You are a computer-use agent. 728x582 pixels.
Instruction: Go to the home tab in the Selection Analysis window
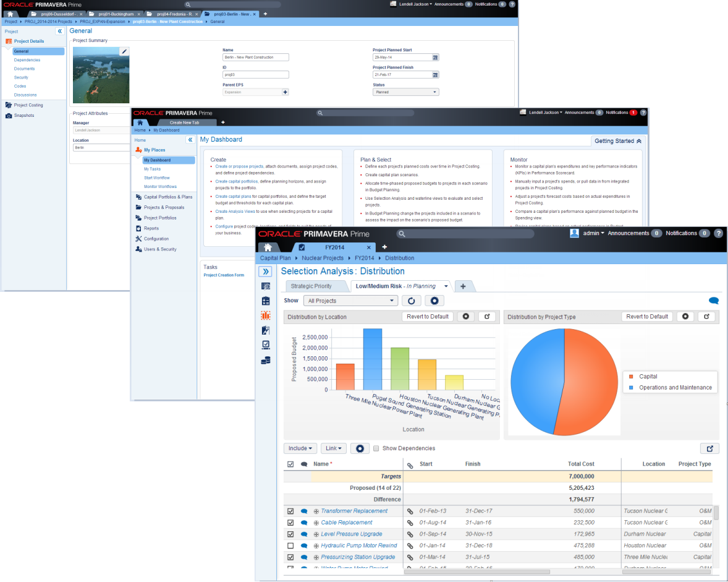point(268,247)
